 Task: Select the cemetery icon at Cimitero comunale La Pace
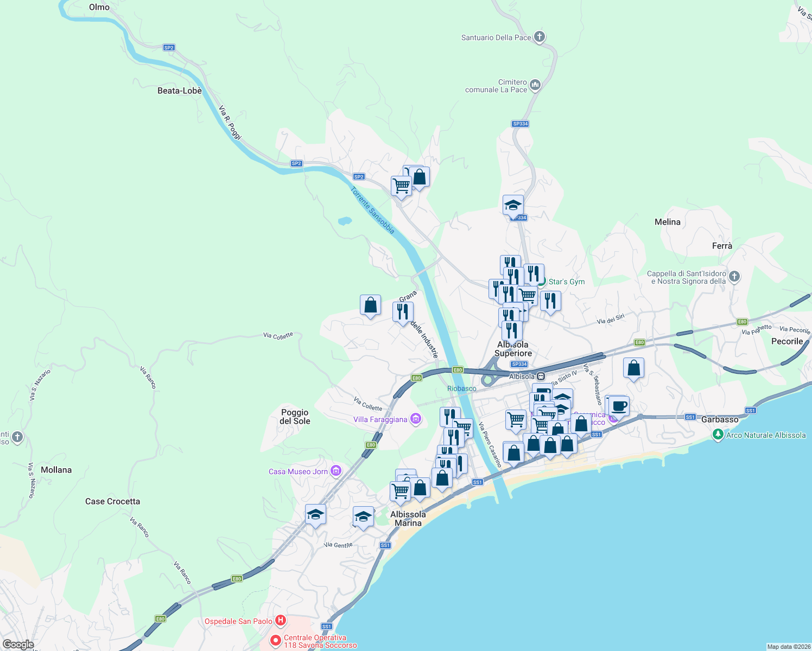(x=535, y=85)
